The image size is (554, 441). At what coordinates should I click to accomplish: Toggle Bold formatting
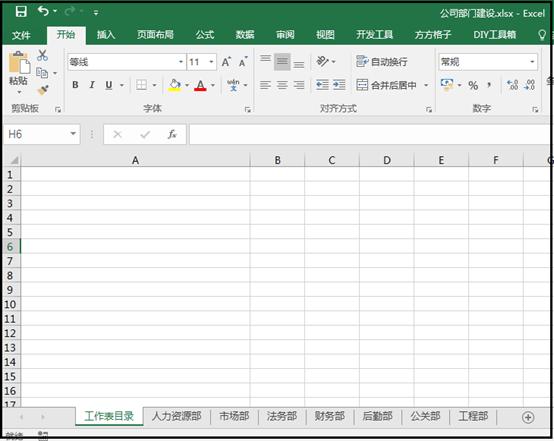75,85
